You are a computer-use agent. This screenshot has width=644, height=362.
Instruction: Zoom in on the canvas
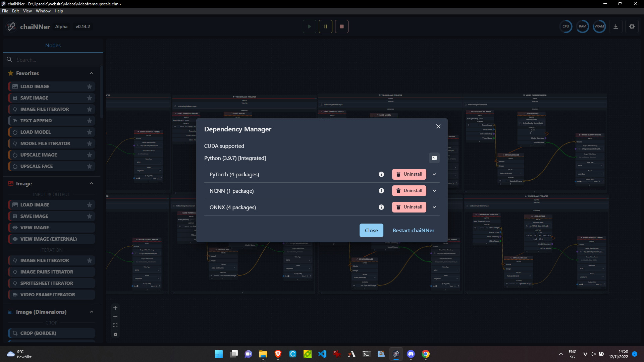[x=115, y=308]
